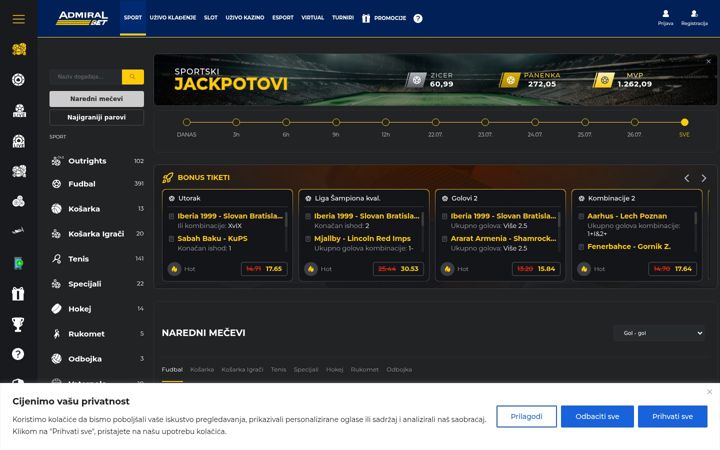Expand the Rukomet category
The image size is (720, 450).
(x=97, y=334)
